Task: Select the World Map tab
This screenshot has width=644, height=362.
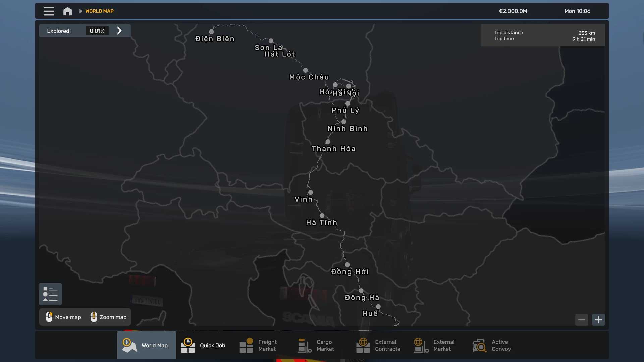Action: click(146, 345)
